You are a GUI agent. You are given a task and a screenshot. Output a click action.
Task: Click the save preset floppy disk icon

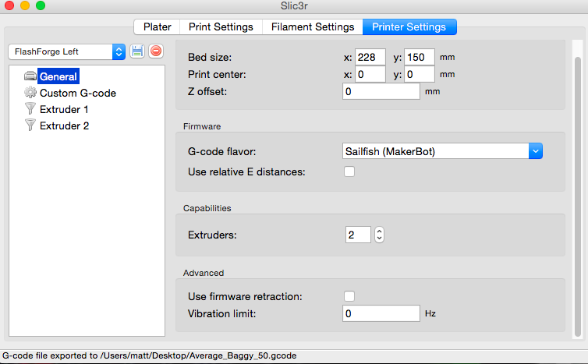[137, 51]
